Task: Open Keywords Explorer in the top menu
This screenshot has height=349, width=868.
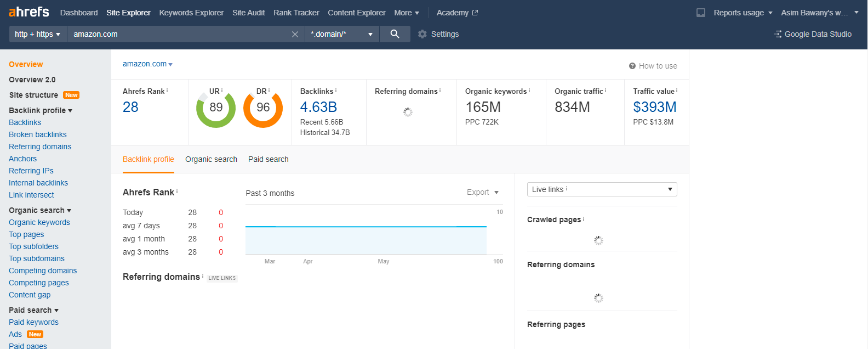Action: click(x=191, y=13)
